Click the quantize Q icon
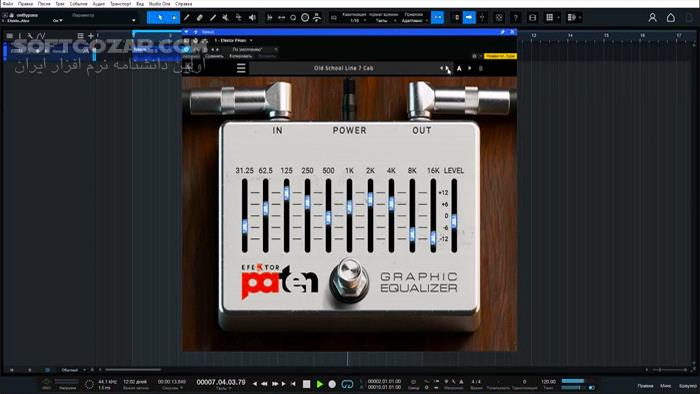The width and height of the screenshot is (700, 394). [293, 17]
